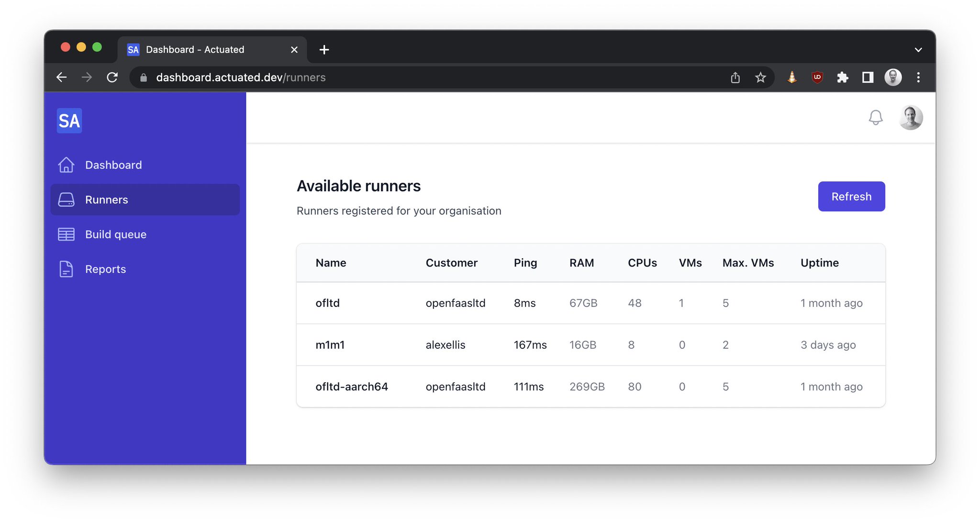Click the 3 days ago uptime
Image resolution: width=980 pixels, height=523 pixels.
click(x=828, y=345)
